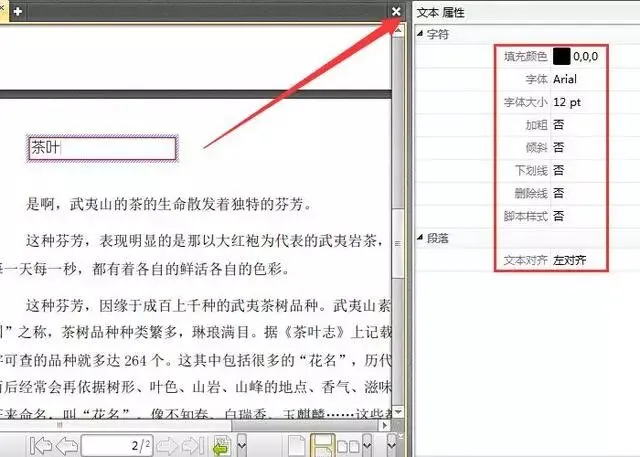Collapse the 段落 section
The image size is (640, 457).
coord(420,237)
